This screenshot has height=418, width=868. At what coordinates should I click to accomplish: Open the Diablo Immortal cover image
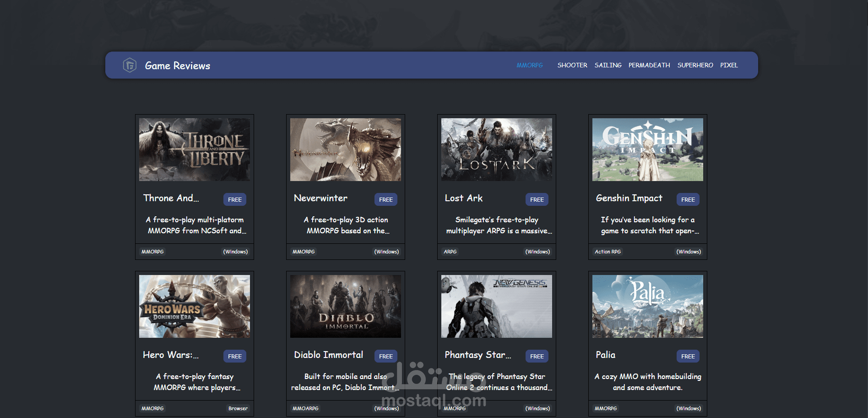(346, 306)
